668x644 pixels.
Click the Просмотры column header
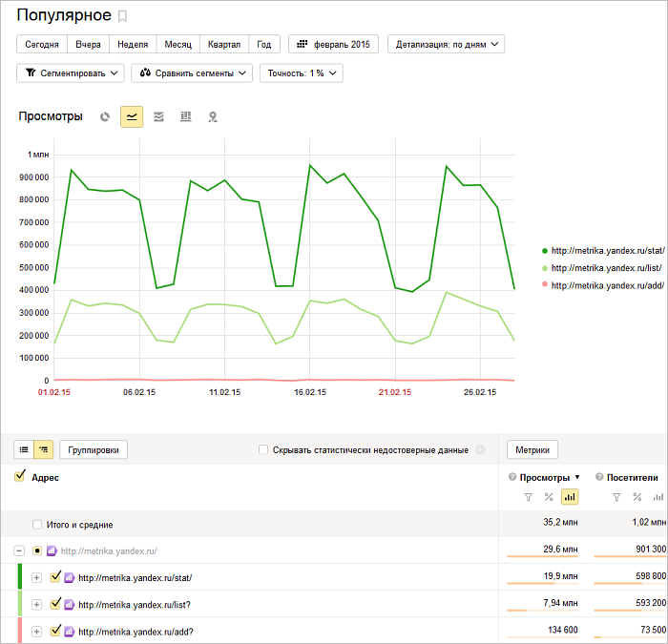tap(545, 477)
